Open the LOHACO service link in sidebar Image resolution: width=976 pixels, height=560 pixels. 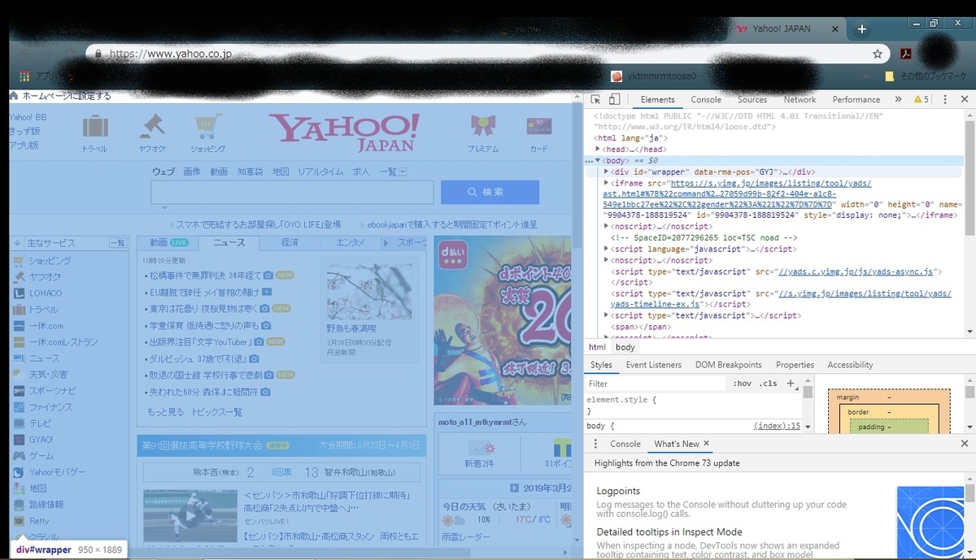tap(45, 293)
